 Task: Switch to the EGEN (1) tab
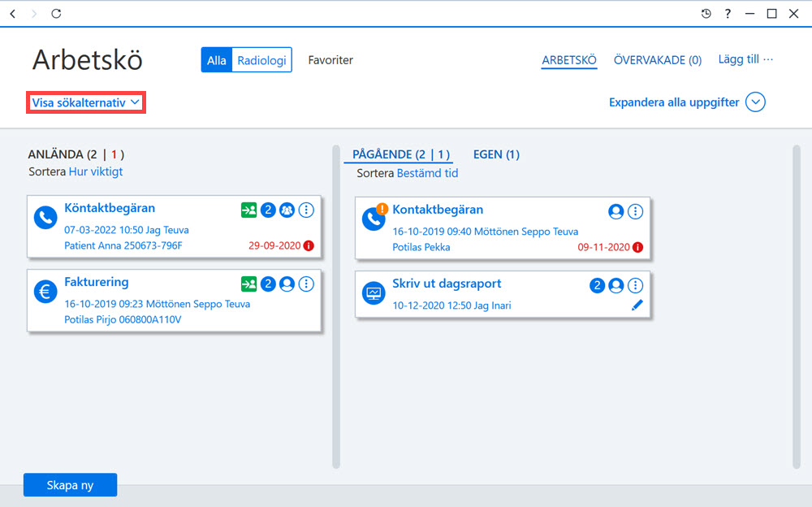point(496,154)
